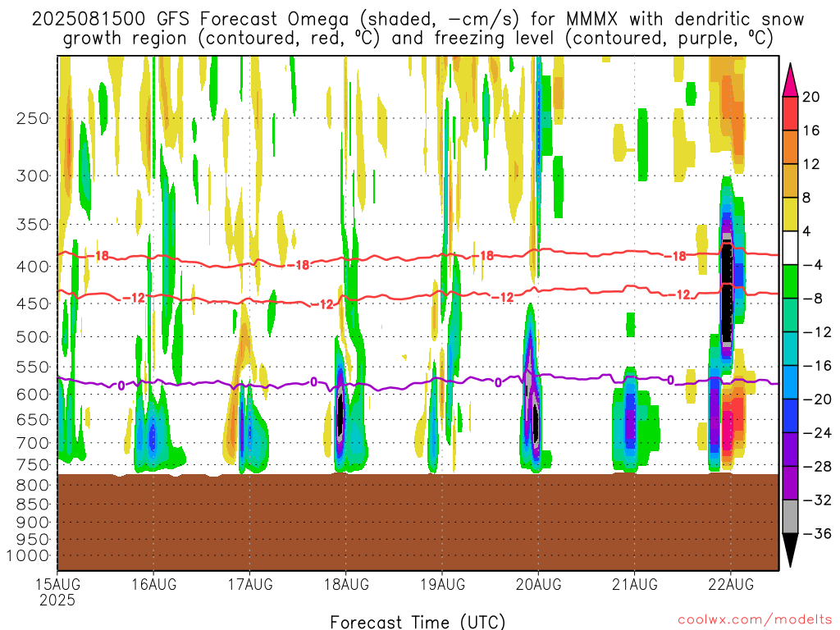Click the -18 contour label near 15AUG
The height and width of the screenshot is (630, 840).
(x=98, y=256)
